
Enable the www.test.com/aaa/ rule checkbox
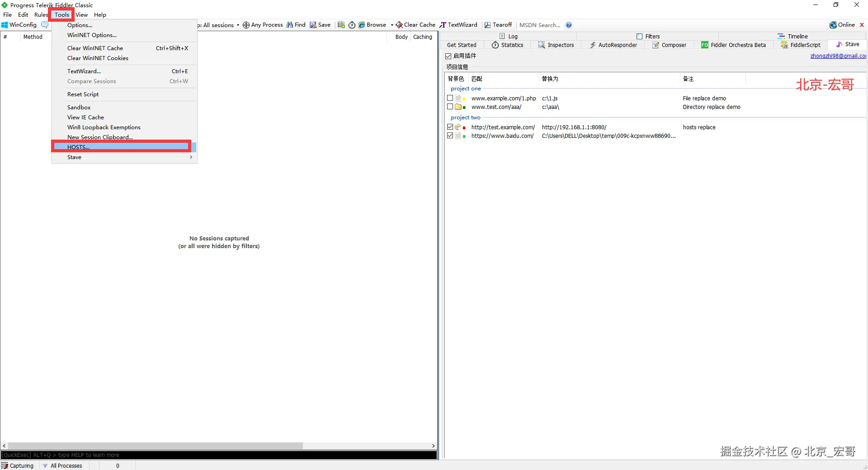450,107
